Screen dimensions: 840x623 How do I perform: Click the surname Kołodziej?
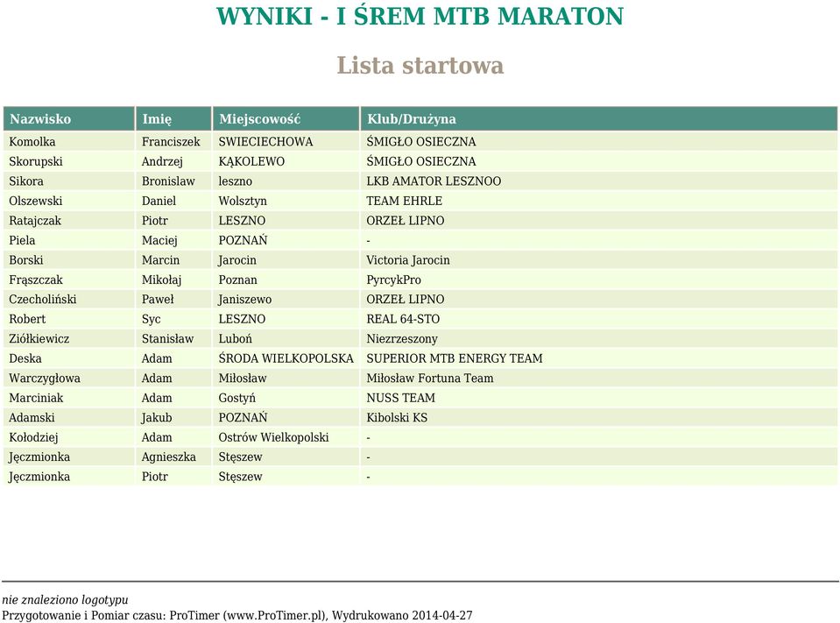pyautogui.click(x=33, y=437)
